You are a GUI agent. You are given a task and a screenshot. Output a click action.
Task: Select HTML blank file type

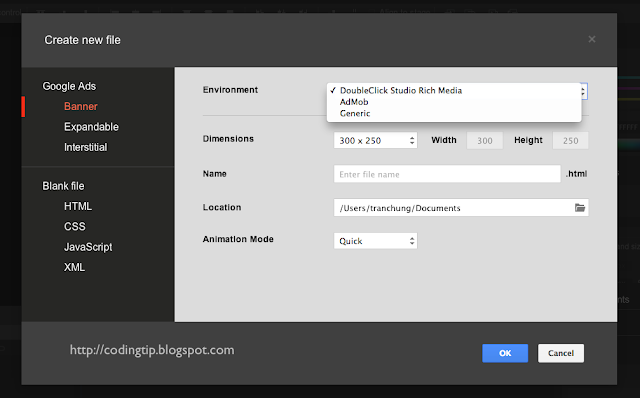tap(78, 206)
